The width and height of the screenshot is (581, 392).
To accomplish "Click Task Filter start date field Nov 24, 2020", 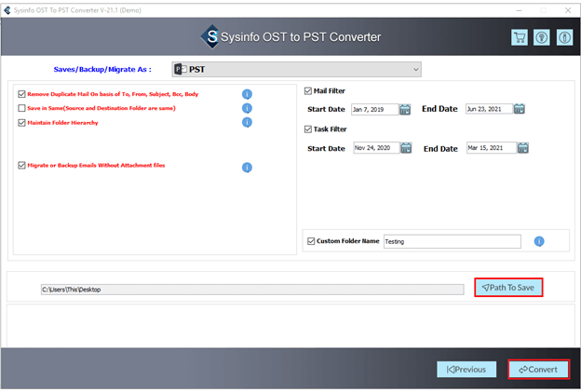I will coord(376,148).
